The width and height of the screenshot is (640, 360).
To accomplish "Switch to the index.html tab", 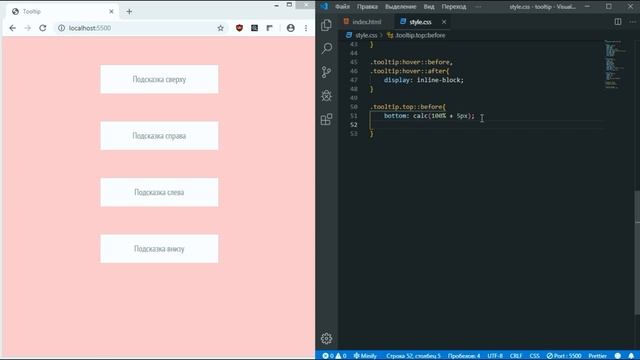I will (366, 22).
